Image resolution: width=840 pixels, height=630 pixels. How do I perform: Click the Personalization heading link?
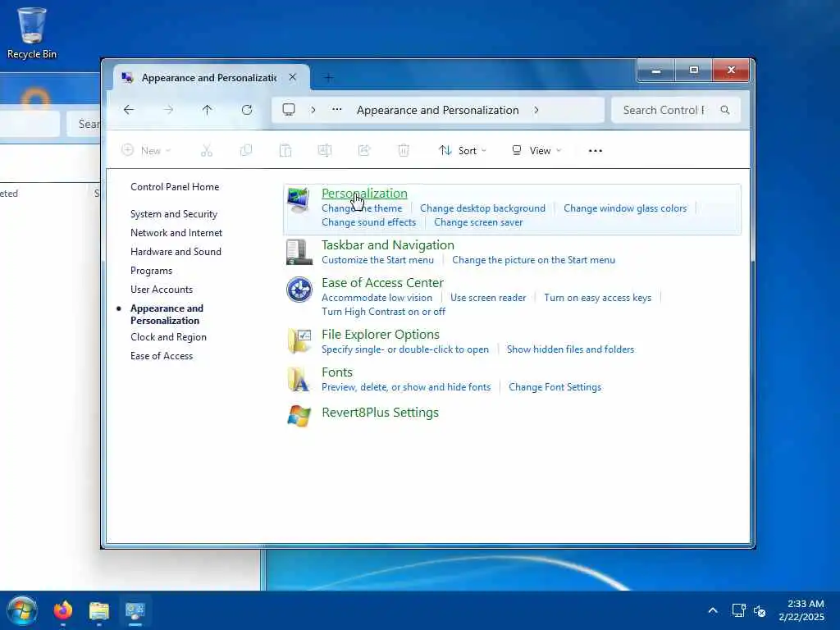pyautogui.click(x=364, y=193)
